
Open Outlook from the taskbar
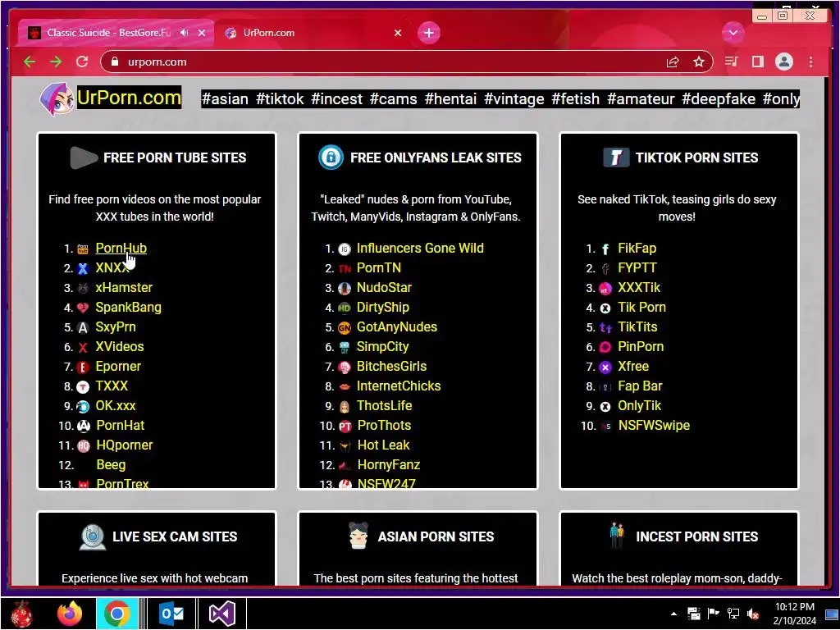click(171, 614)
